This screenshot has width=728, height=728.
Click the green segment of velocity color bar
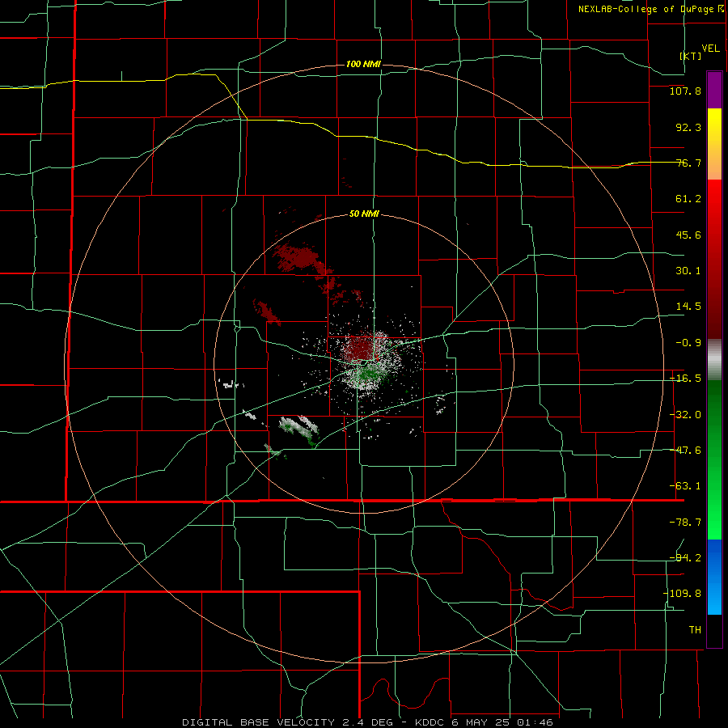714,459
